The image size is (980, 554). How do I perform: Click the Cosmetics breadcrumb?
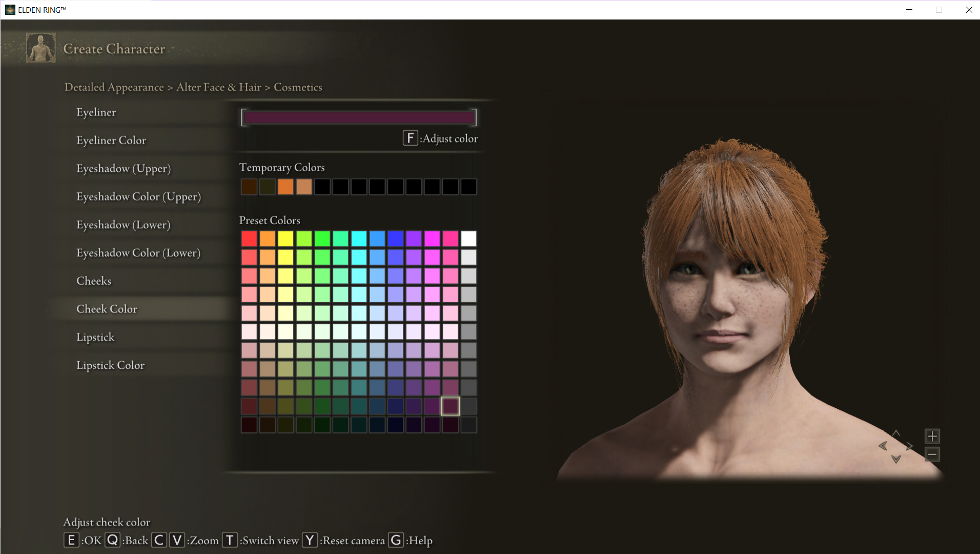(298, 87)
